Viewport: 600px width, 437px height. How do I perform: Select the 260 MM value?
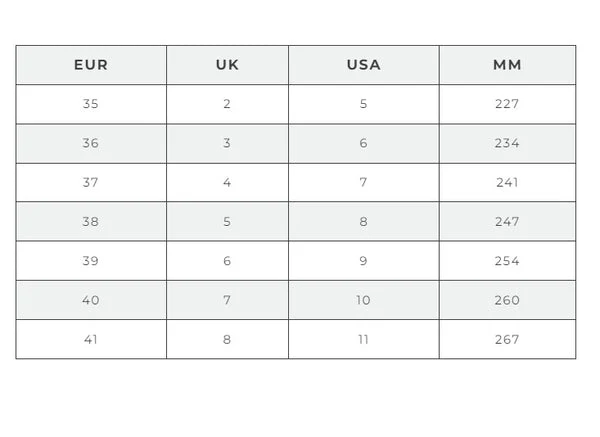[507, 300]
